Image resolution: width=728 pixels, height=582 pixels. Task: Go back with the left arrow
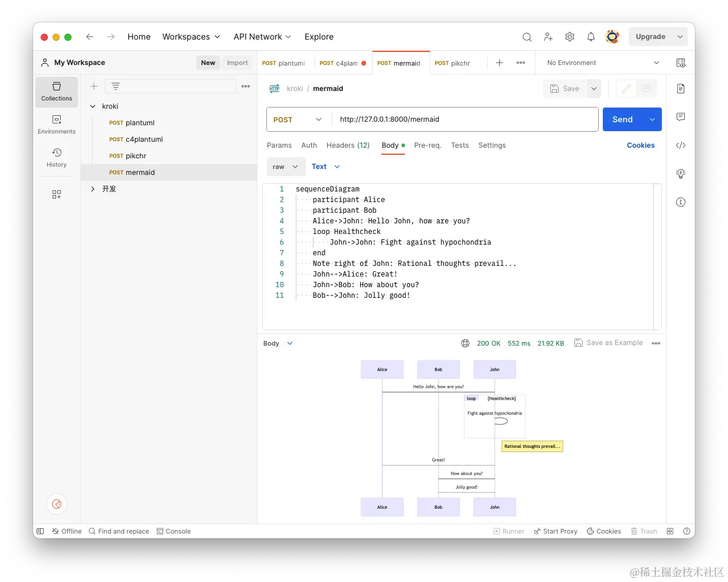(x=90, y=37)
